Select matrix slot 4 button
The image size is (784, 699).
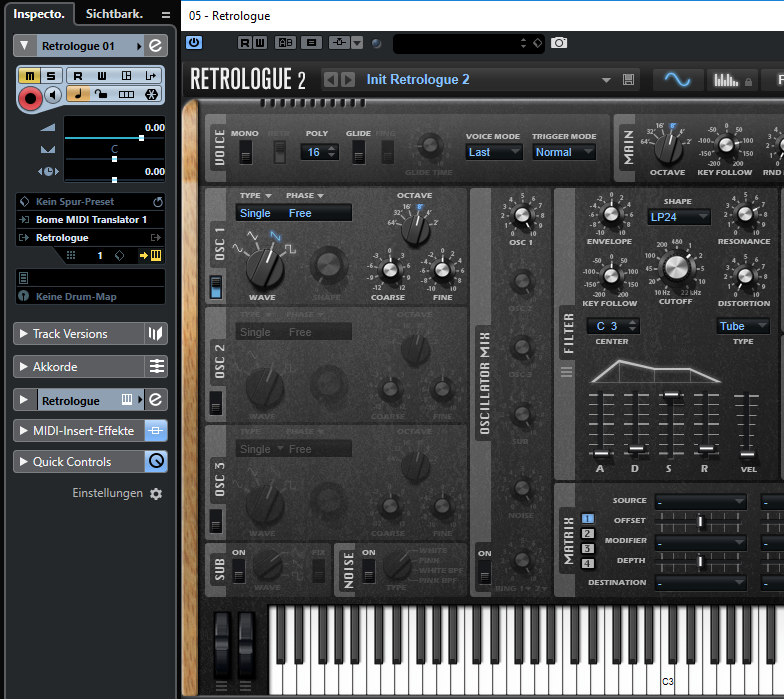(x=588, y=564)
